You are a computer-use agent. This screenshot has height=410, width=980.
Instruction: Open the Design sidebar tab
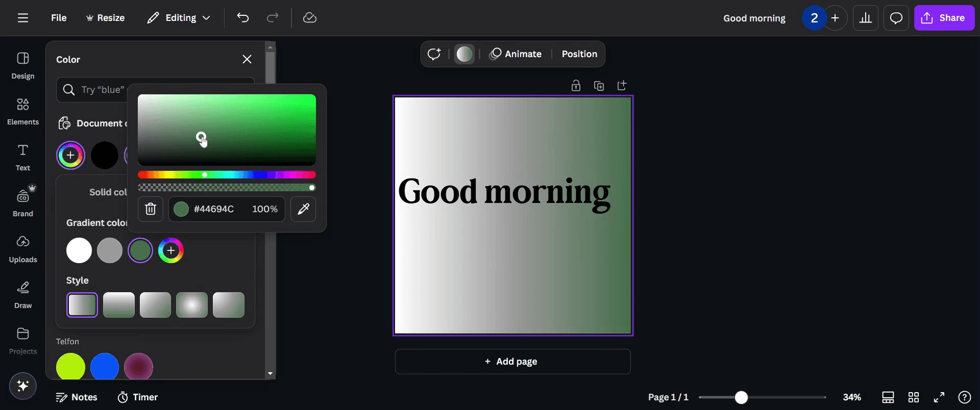coord(23,66)
